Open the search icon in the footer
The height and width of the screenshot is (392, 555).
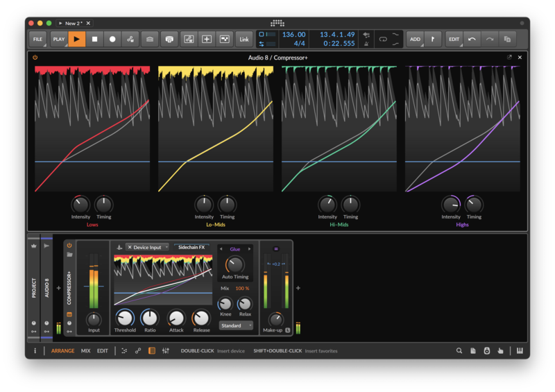point(459,351)
